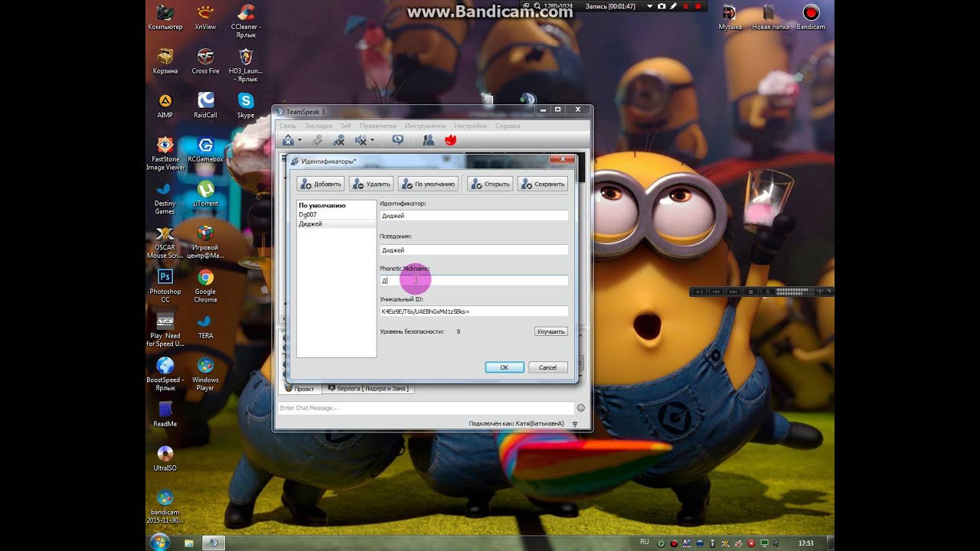Click the Удалить identity button
The image size is (980, 551).
pyautogui.click(x=371, y=184)
